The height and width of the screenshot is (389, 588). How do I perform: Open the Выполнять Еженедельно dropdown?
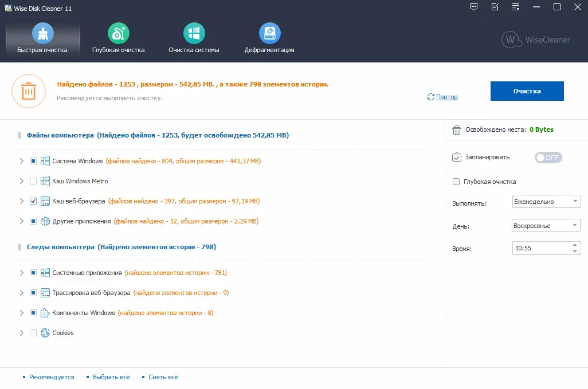546,202
